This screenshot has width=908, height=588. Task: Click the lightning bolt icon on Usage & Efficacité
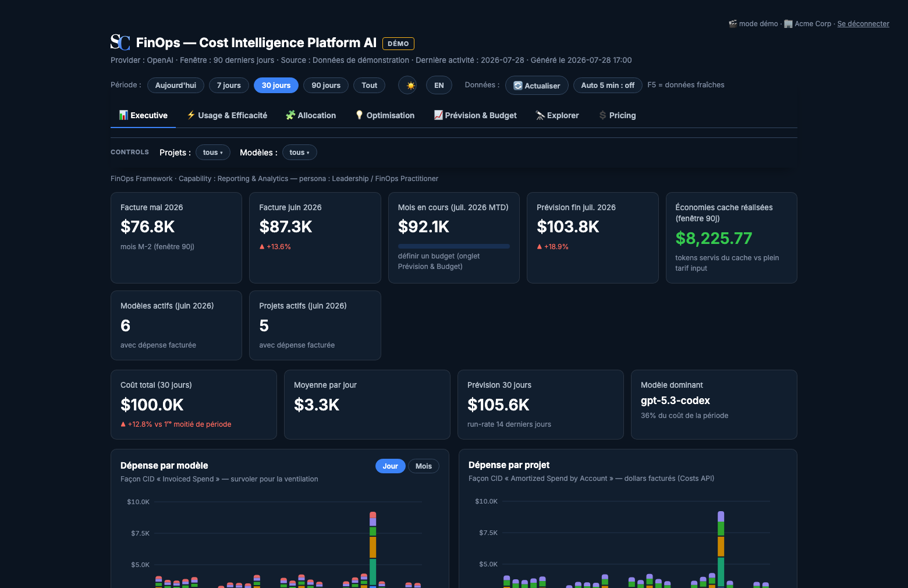click(x=191, y=115)
